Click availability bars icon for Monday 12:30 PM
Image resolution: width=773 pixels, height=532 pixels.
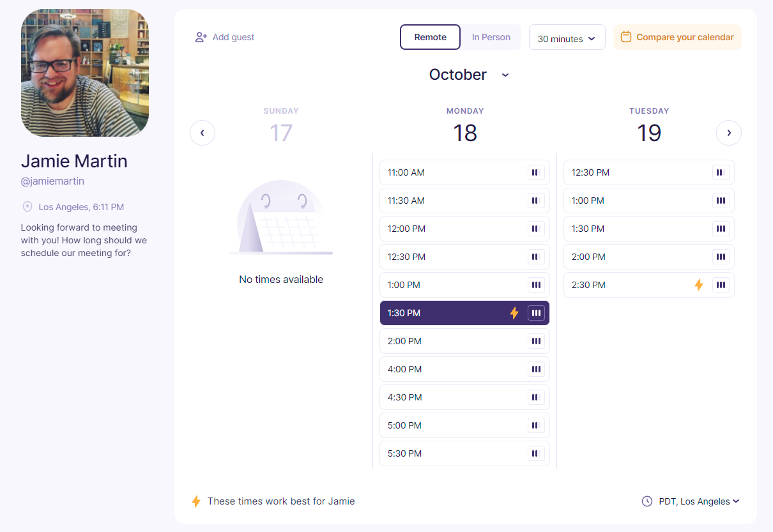coord(536,257)
